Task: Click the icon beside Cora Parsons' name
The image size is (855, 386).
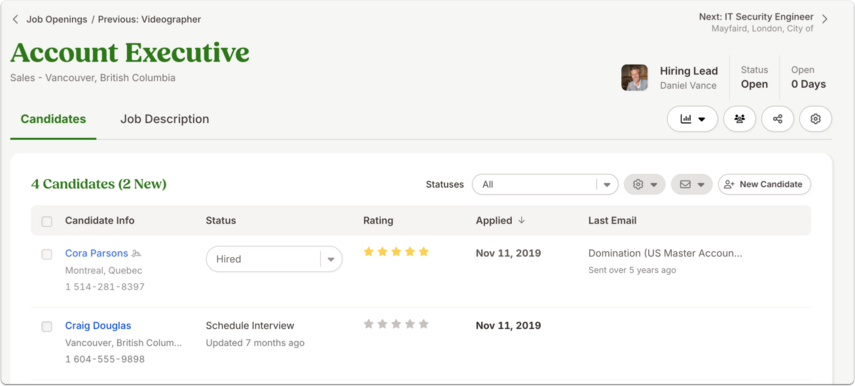Action: (136, 254)
